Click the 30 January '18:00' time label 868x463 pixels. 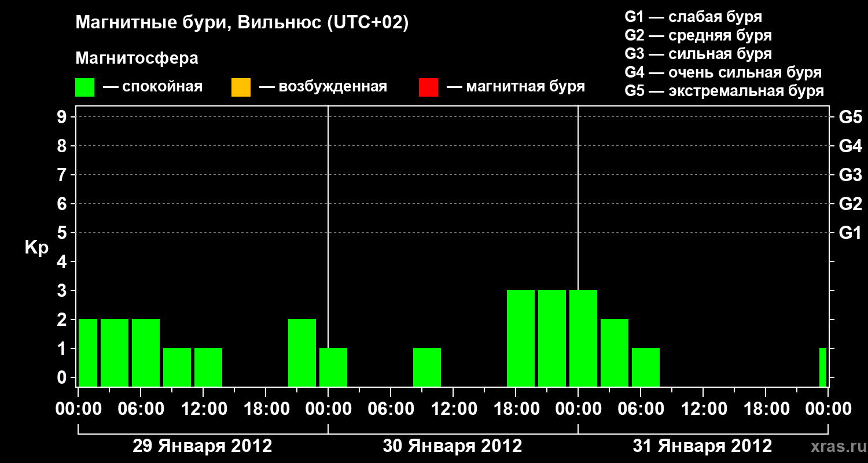pos(516,409)
